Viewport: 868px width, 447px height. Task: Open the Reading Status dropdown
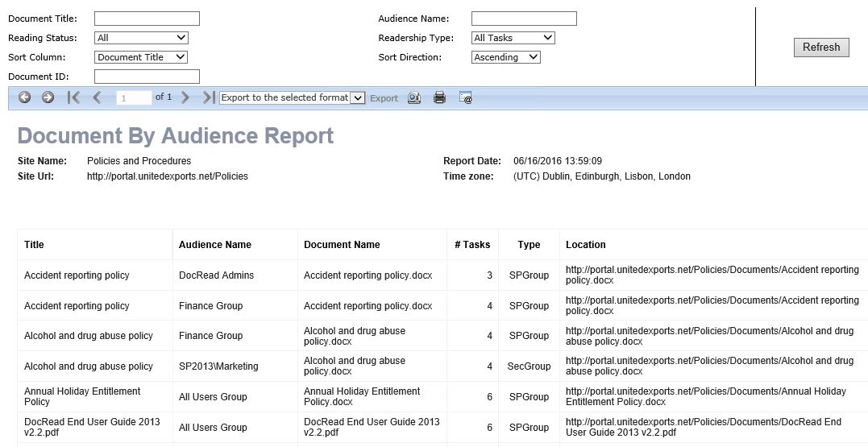point(141,38)
